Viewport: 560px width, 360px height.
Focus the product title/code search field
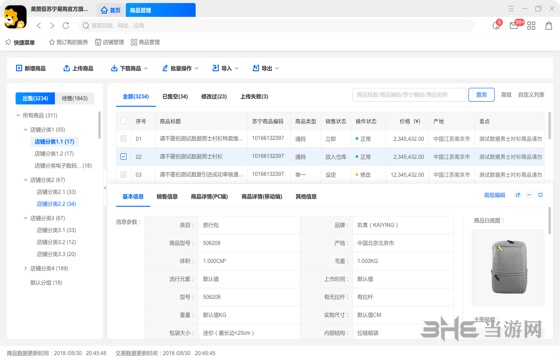click(x=409, y=95)
